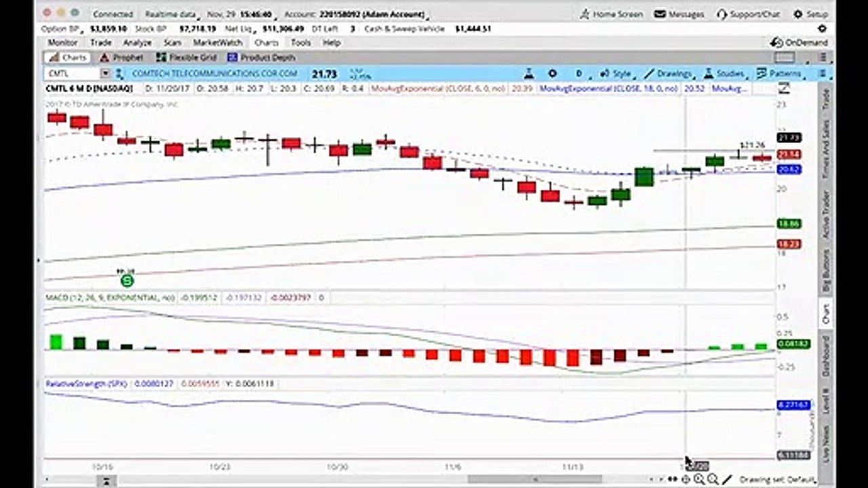The width and height of the screenshot is (868, 488).
Task: Click the CMTL symbol input field
Action: pyautogui.click(x=73, y=74)
